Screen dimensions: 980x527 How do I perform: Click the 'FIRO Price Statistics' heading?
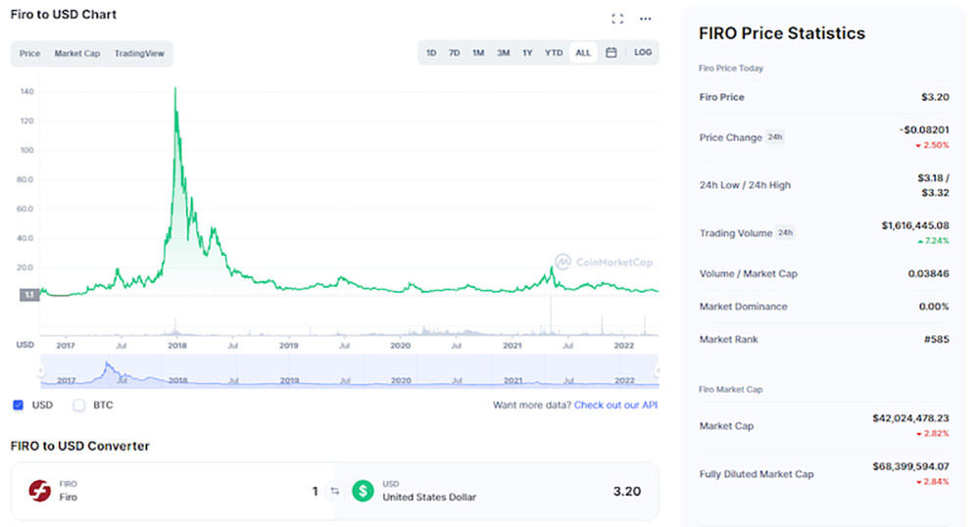pos(782,33)
